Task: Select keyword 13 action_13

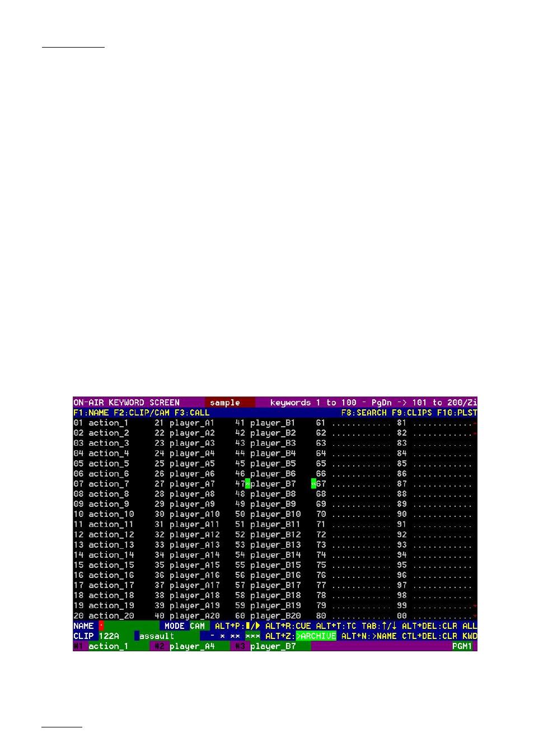Action: click(x=104, y=545)
